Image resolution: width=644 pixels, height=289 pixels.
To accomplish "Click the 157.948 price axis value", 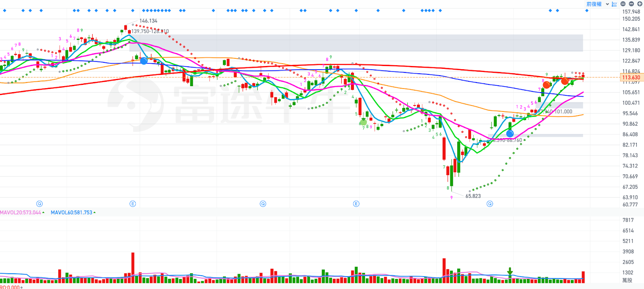I will point(631,12).
